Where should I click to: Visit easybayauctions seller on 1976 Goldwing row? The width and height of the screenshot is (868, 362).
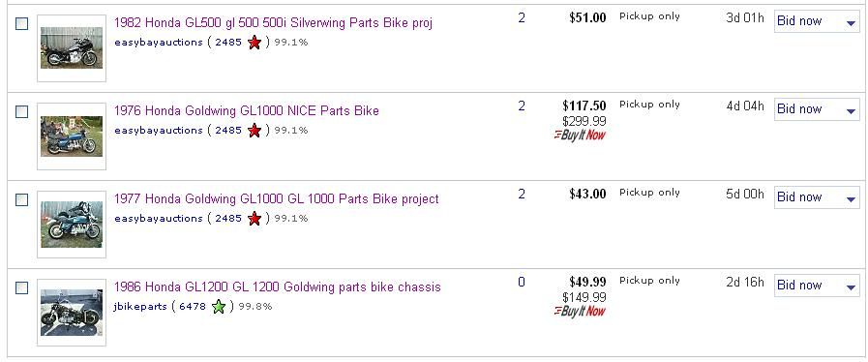tap(159, 131)
